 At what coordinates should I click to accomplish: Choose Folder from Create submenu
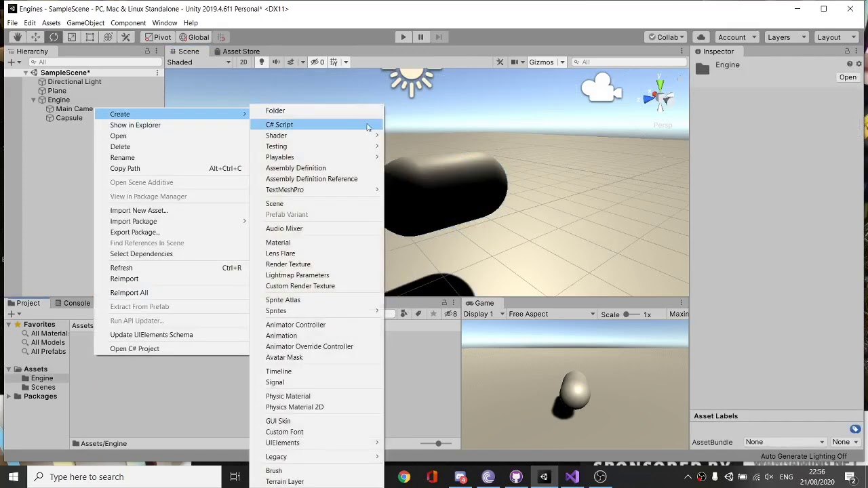pyautogui.click(x=316, y=110)
